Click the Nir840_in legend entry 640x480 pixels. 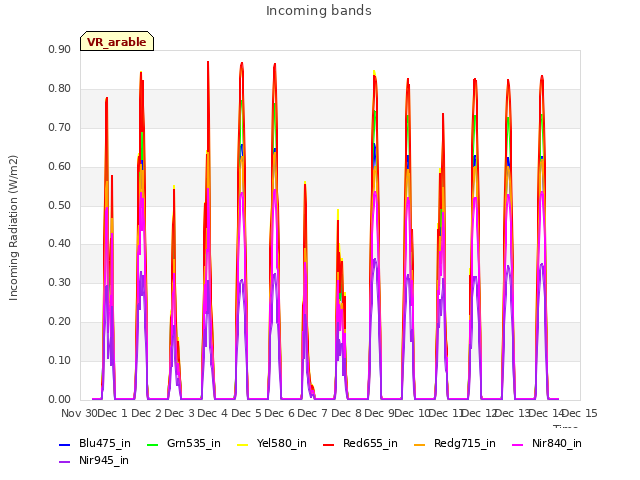(x=547, y=443)
